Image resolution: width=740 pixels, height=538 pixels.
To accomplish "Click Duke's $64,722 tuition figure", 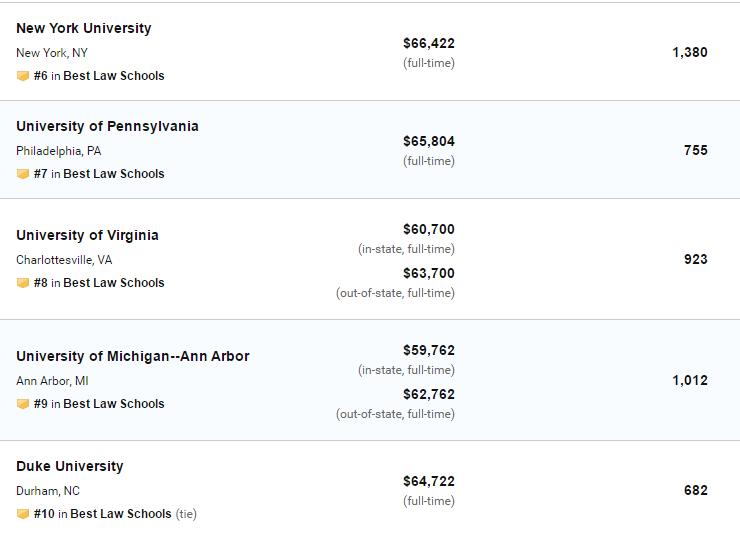I will pos(428,481).
